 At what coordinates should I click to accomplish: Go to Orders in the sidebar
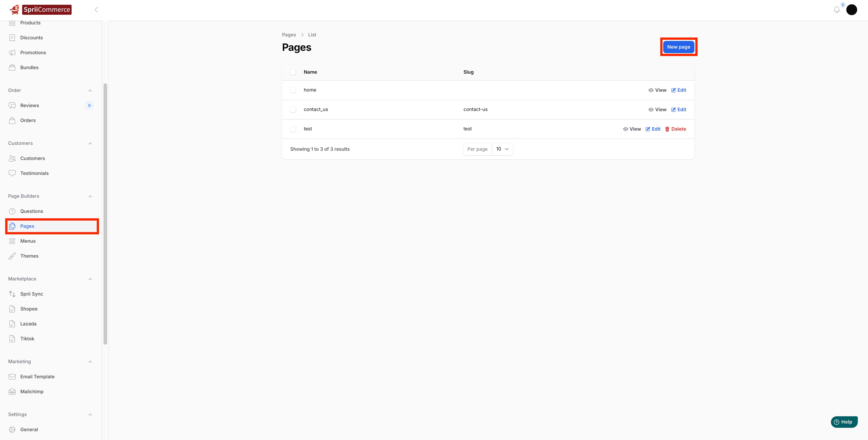[28, 120]
